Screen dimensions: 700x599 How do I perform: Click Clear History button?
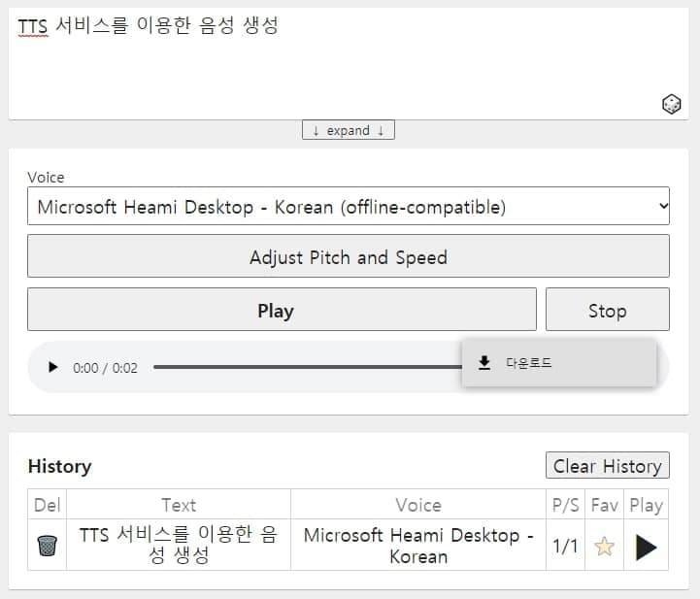tap(608, 466)
